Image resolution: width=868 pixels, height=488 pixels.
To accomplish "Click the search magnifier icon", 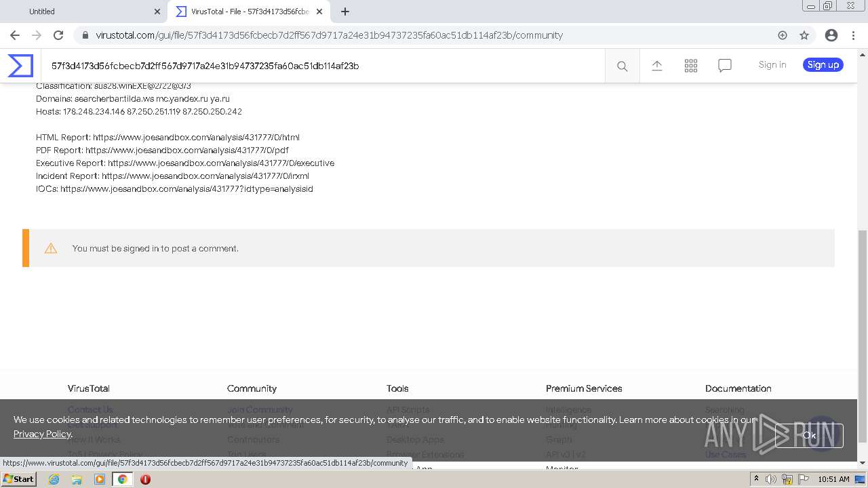I will tap(622, 66).
